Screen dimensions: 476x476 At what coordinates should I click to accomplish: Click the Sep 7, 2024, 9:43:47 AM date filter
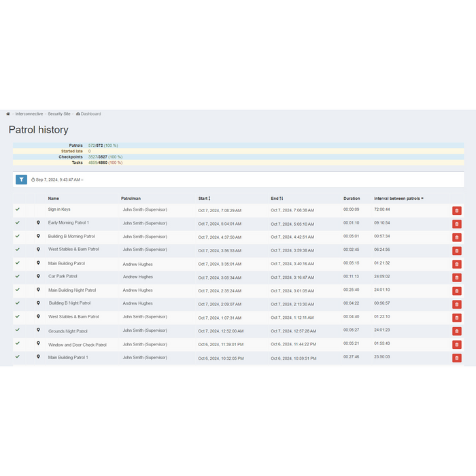click(60, 180)
